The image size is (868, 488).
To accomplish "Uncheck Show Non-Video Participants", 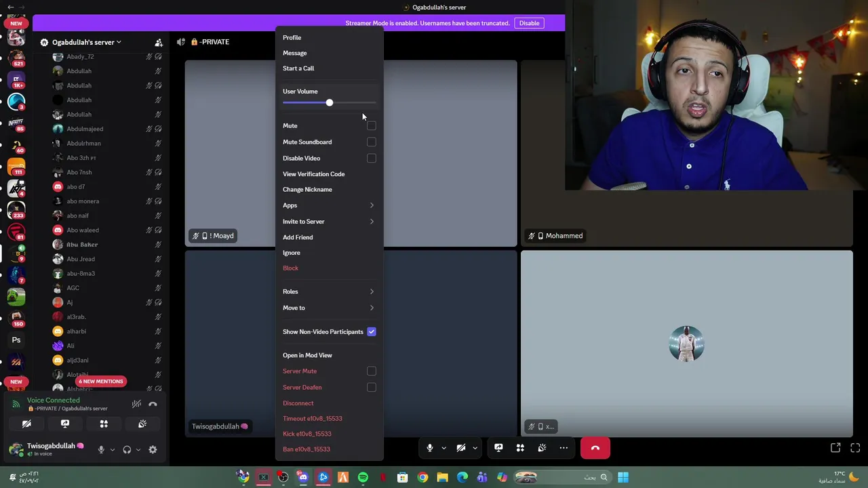I will 372,332.
